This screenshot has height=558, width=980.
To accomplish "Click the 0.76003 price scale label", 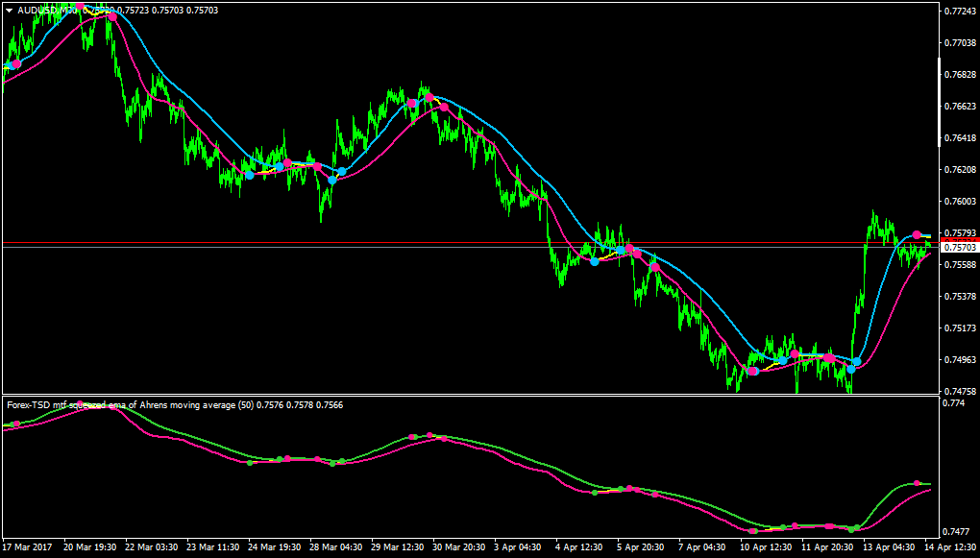I will (961, 202).
